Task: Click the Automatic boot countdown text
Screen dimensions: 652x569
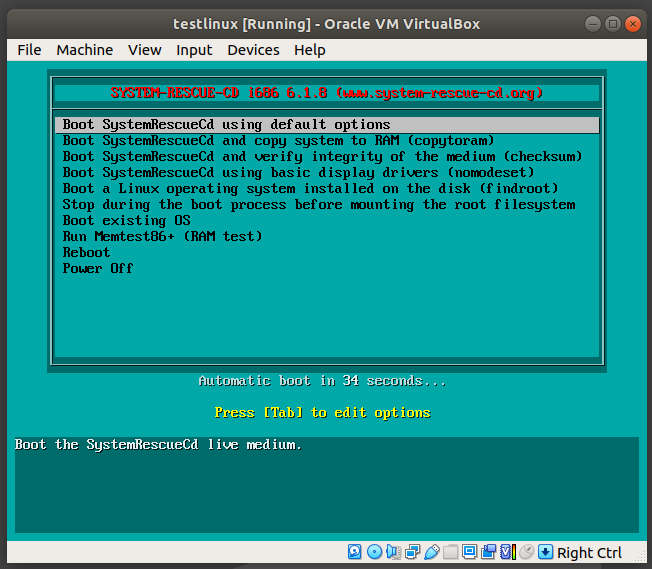Action: (x=322, y=381)
